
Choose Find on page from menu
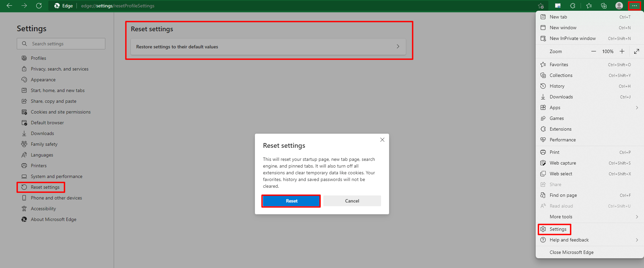tap(590, 195)
